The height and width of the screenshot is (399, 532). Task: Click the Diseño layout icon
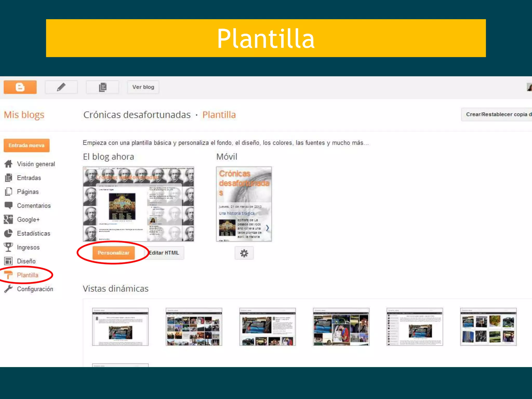pyautogui.click(x=8, y=261)
